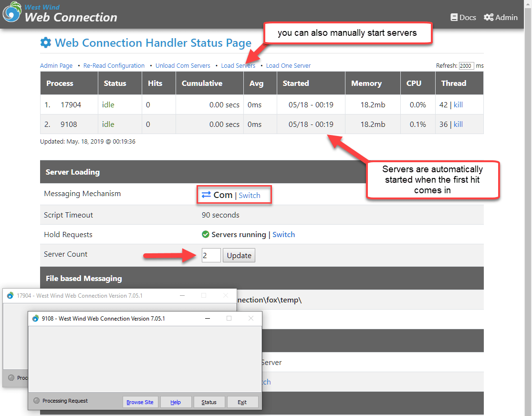532x416 pixels.
Task: Click the green Servers running check icon
Action: point(205,234)
